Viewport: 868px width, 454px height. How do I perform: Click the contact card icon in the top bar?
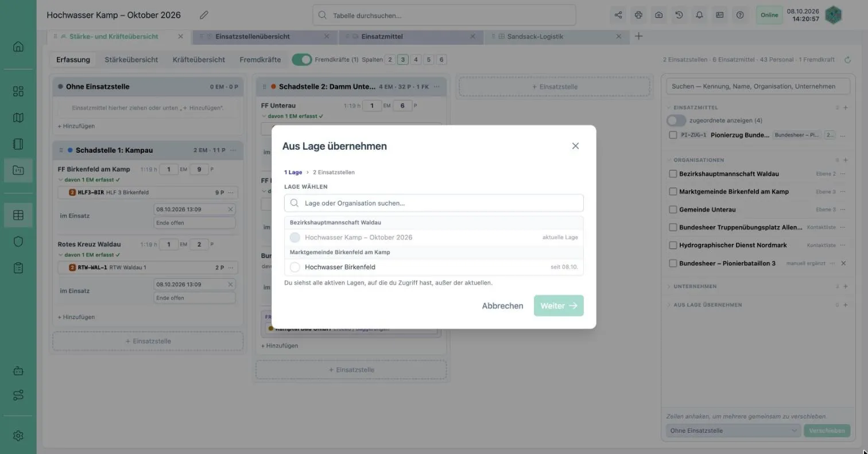719,15
